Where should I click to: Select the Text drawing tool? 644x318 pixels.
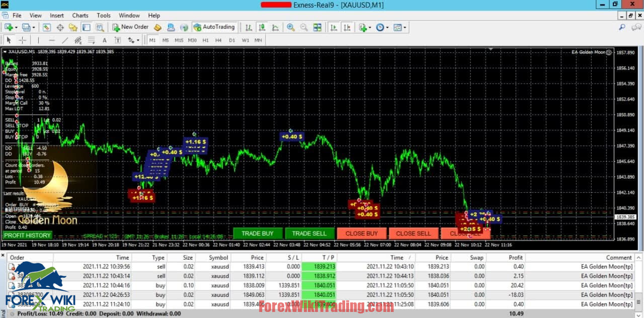click(105, 40)
